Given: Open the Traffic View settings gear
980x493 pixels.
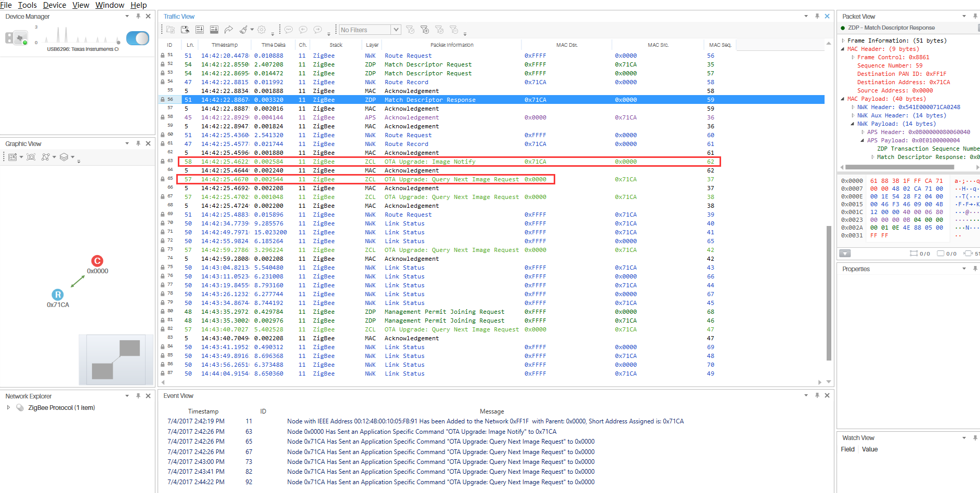Looking at the screenshot, I should click(262, 30).
